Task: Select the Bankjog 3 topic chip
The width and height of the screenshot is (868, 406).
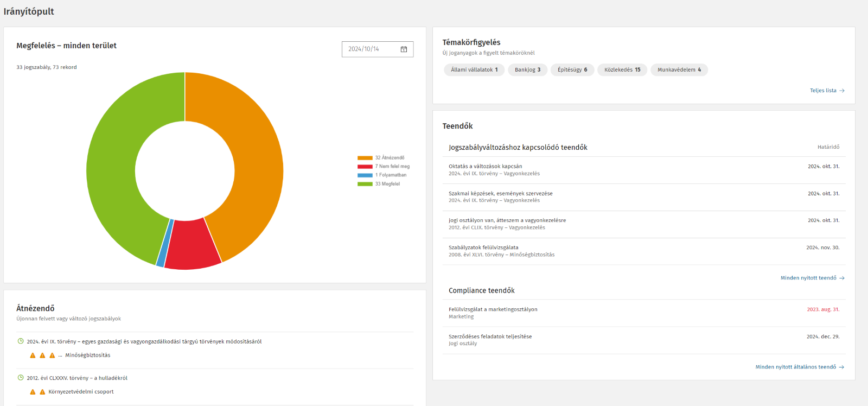Action: point(527,70)
